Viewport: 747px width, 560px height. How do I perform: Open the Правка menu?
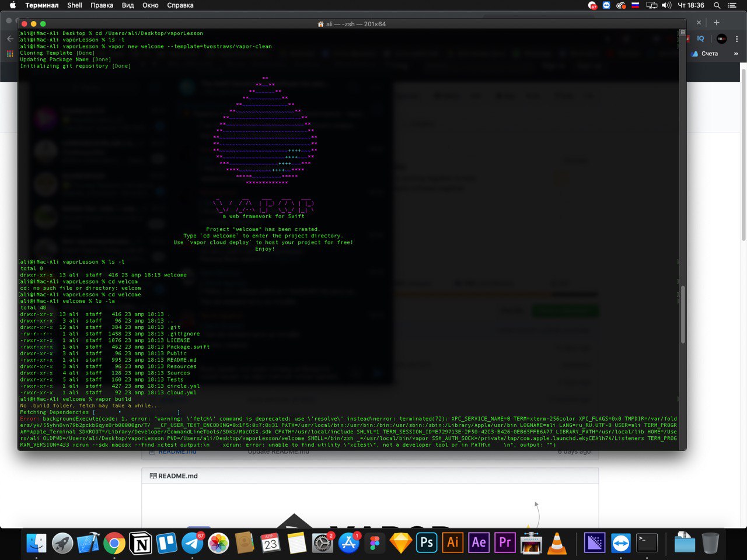(x=102, y=5)
